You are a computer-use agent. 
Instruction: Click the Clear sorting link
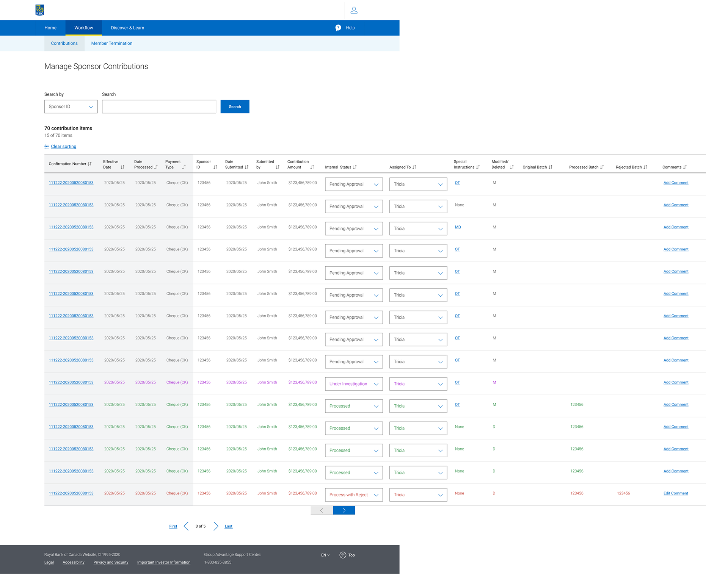click(x=63, y=147)
